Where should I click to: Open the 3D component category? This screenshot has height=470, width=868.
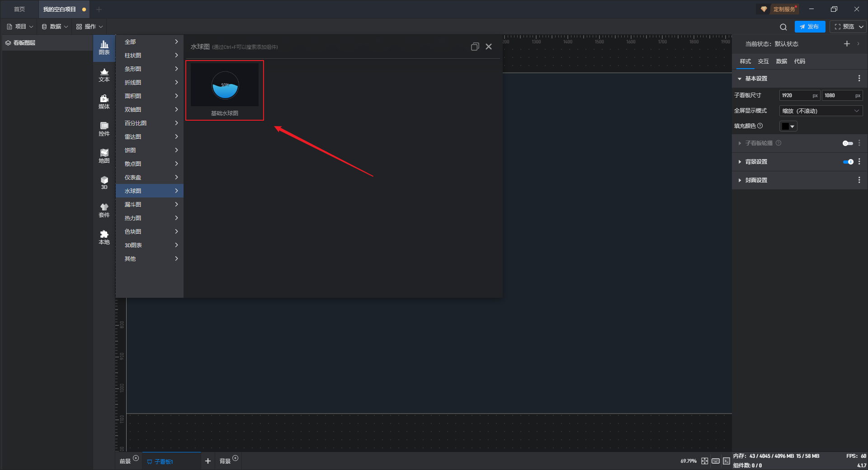point(104,183)
